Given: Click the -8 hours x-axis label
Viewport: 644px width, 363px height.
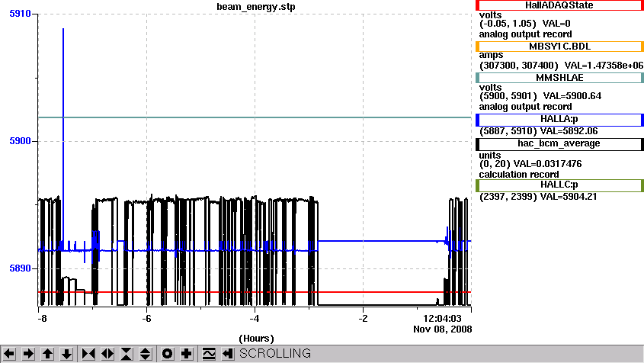Looking at the screenshot, I should 43,319.
